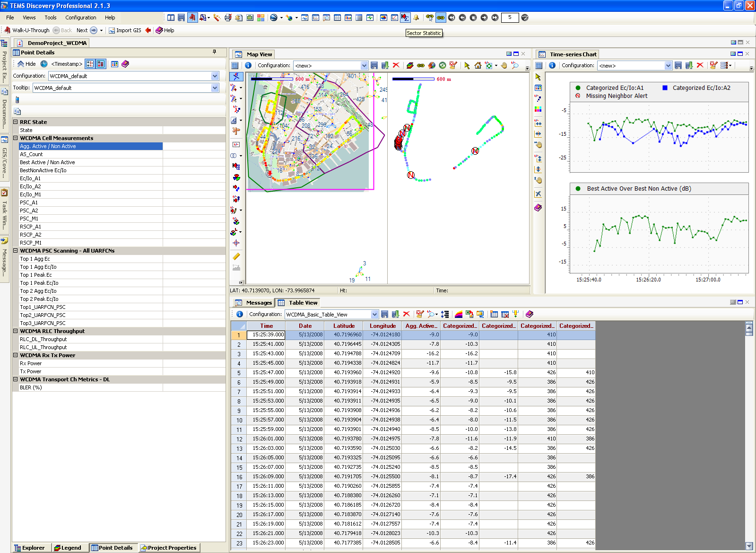Open Map View Configuration dropdown
This screenshot has height=553, width=756.
364,66
